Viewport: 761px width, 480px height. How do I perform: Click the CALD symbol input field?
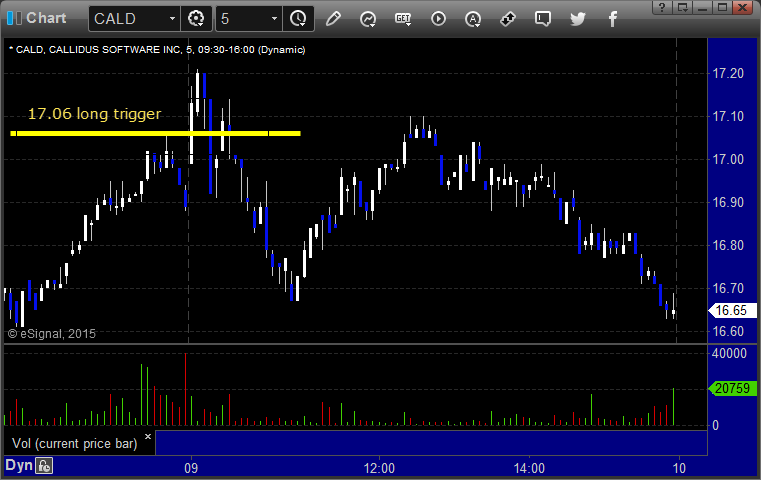click(129, 19)
